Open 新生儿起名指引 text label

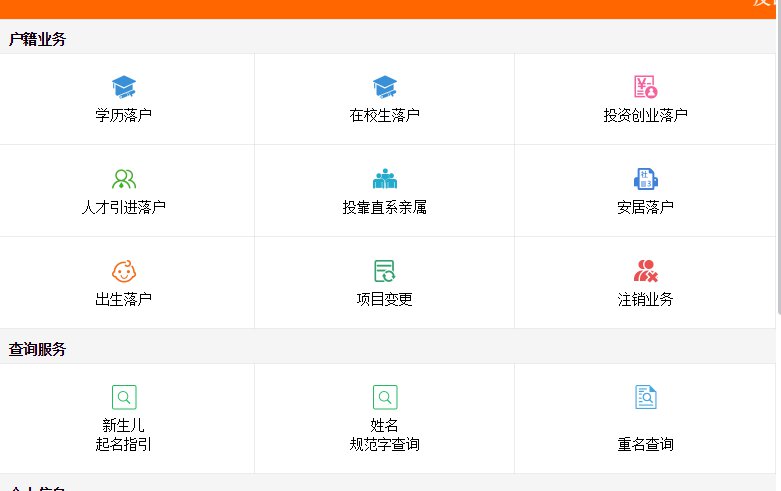(x=124, y=434)
